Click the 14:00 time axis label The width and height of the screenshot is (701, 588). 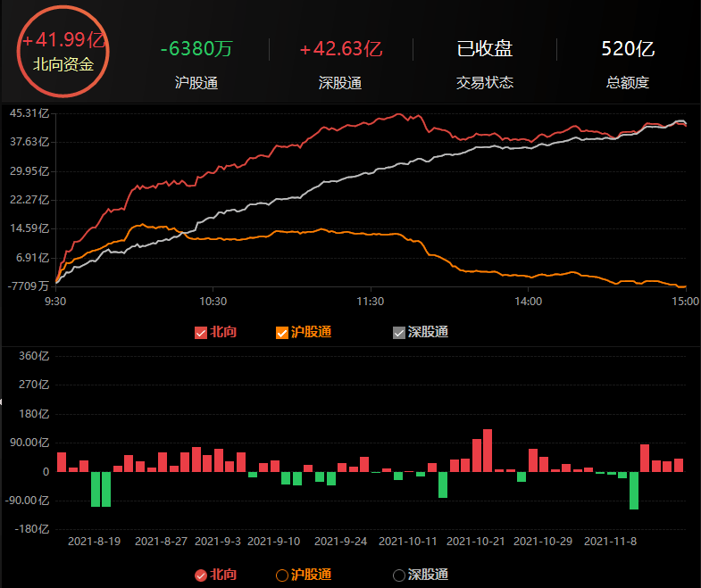point(528,302)
